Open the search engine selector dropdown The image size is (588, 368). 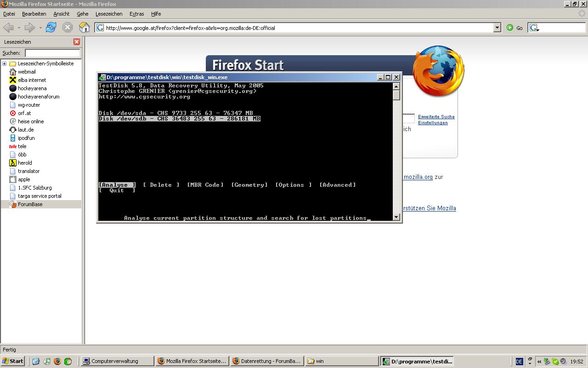[x=534, y=28]
